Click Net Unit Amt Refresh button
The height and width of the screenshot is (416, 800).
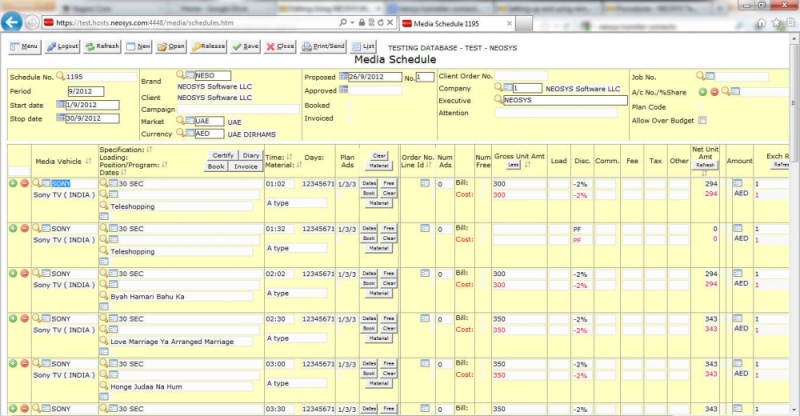705,165
